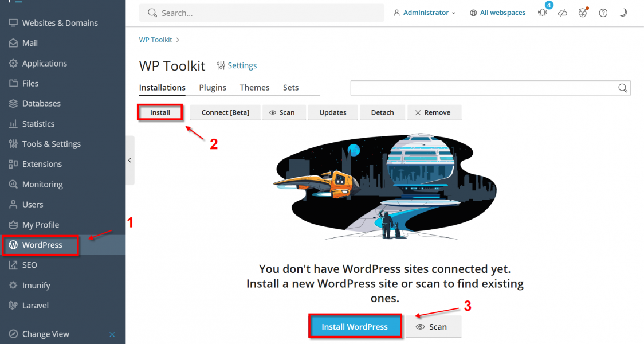Viewport: 644px width, 344px height.
Task: Open Administrator account dropdown
Action: point(424,13)
